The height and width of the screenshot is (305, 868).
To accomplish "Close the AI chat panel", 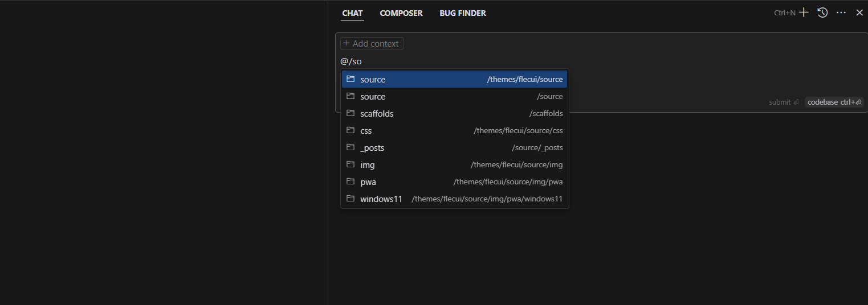I will [x=859, y=13].
